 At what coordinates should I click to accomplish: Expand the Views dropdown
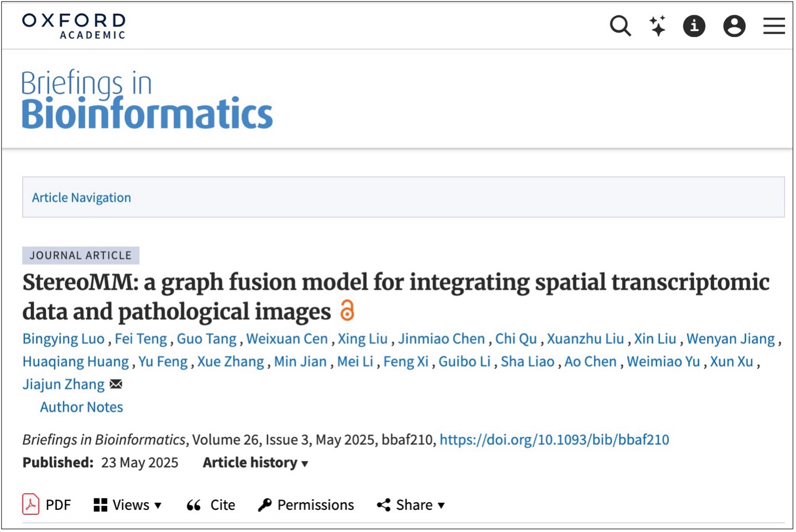[x=128, y=505]
